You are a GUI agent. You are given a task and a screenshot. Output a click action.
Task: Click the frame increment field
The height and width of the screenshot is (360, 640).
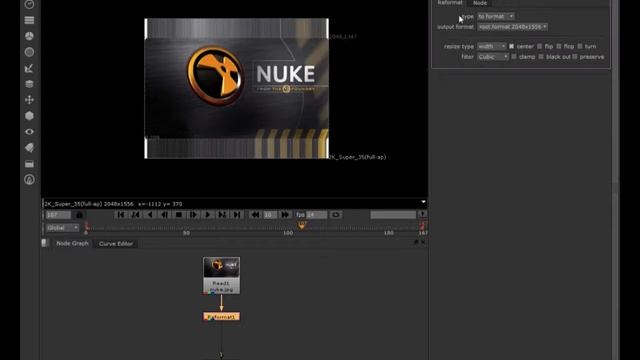click(270, 215)
